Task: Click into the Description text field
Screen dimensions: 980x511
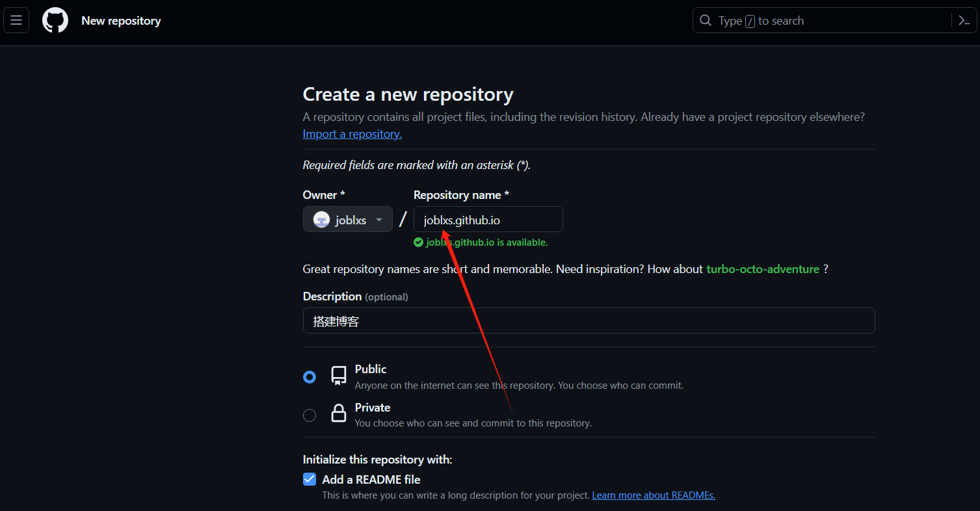Action: coord(589,321)
